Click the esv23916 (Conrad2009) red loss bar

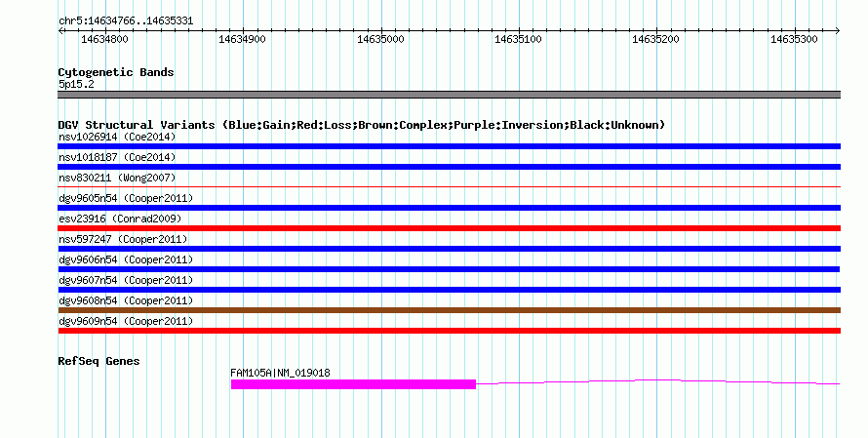click(x=449, y=228)
